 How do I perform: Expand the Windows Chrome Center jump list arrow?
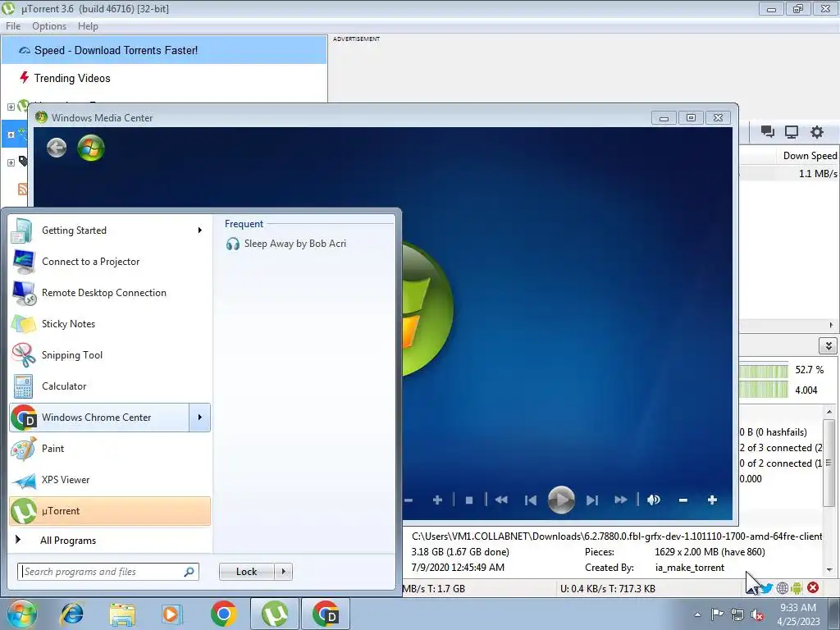(x=200, y=418)
